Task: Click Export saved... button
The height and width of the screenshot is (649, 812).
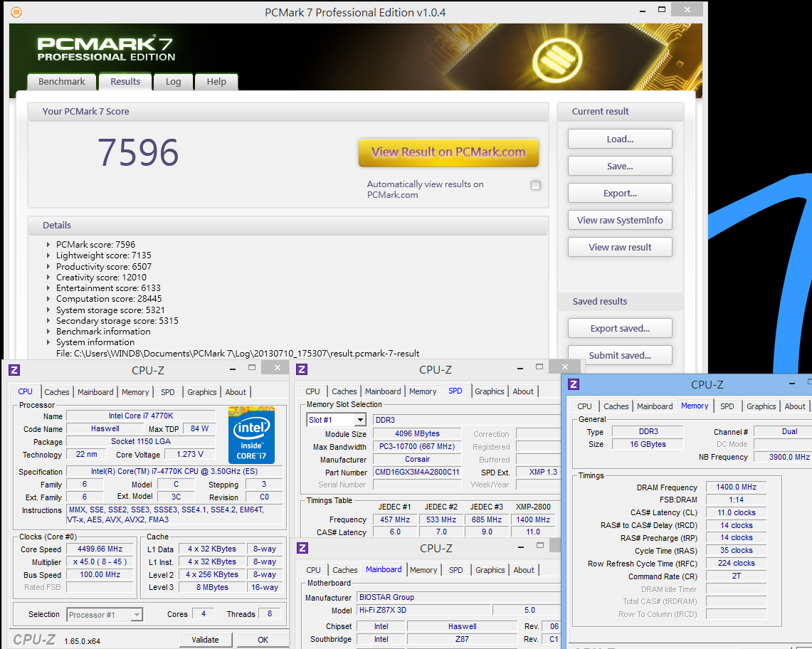Action: [x=620, y=328]
